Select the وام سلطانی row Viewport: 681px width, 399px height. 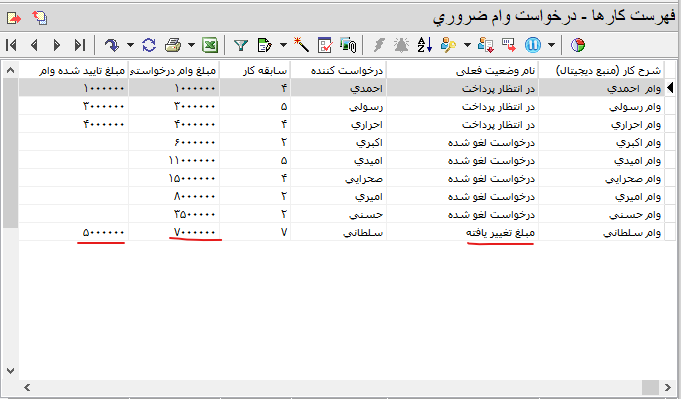341,232
